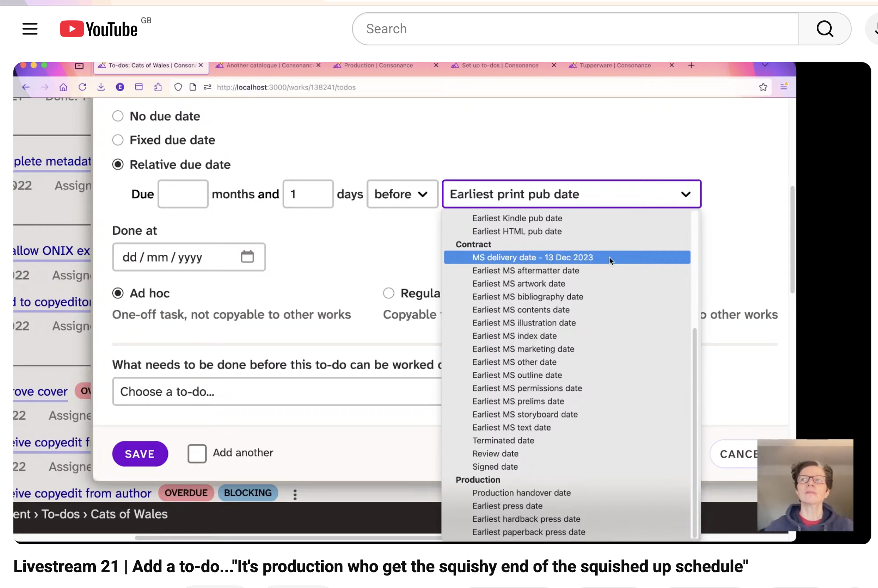
Task: Close the Tupperware tab
Action: [x=671, y=65]
